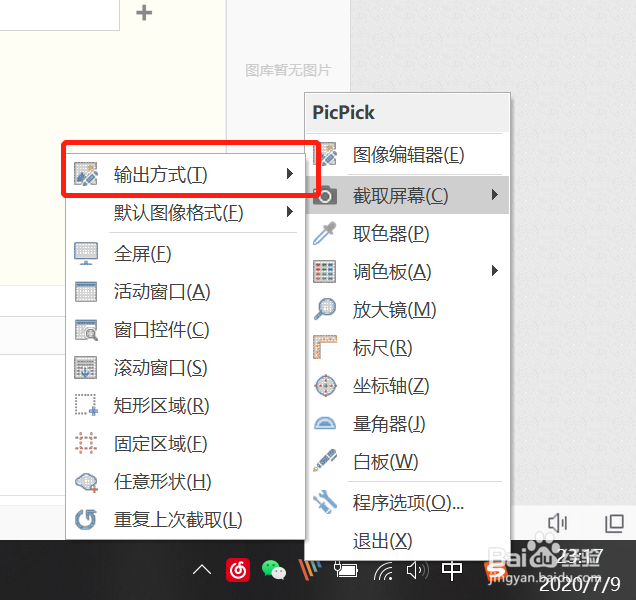Click the battery power tray icon

pyautogui.click(x=346, y=570)
